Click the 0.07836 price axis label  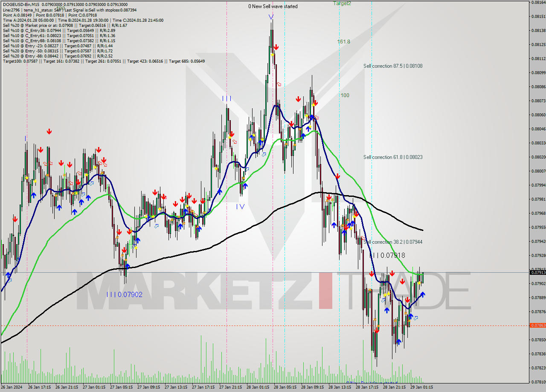539,354
